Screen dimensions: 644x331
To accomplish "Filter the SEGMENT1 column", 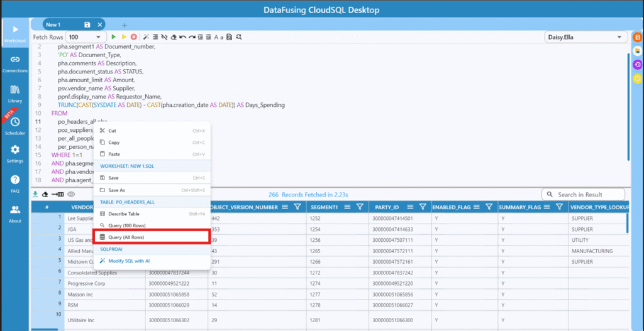I will [360, 207].
